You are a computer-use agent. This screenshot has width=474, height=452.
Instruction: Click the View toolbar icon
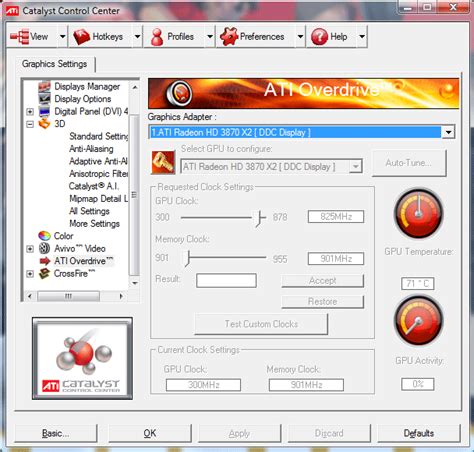19,36
